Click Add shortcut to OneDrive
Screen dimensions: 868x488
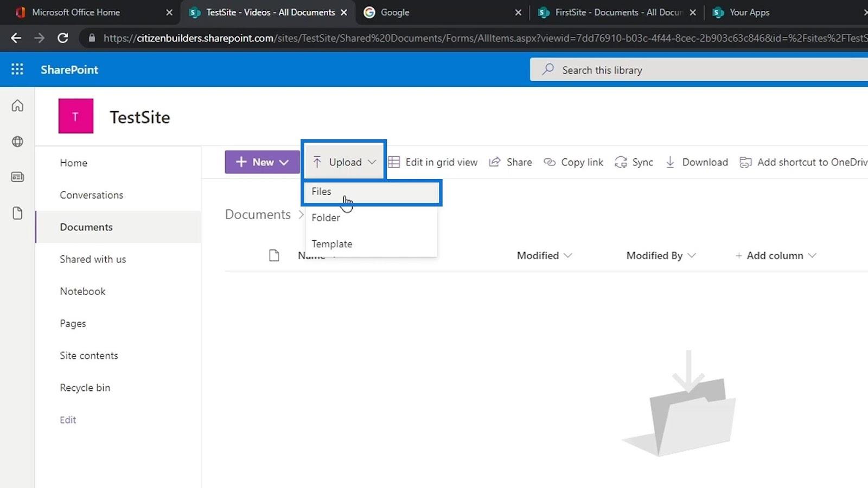click(x=803, y=162)
